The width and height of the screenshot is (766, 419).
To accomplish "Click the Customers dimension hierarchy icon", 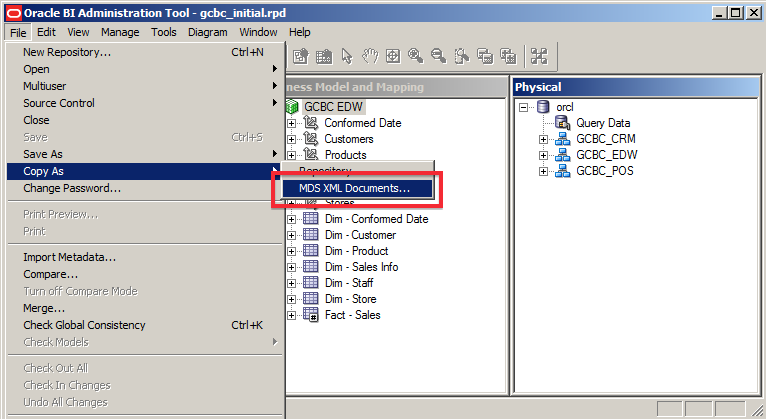I will (x=311, y=139).
